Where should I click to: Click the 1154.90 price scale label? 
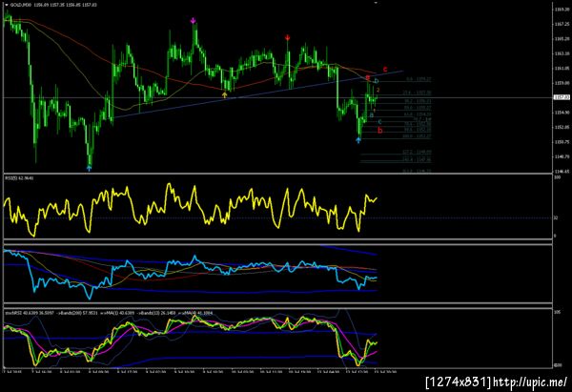click(x=562, y=113)
